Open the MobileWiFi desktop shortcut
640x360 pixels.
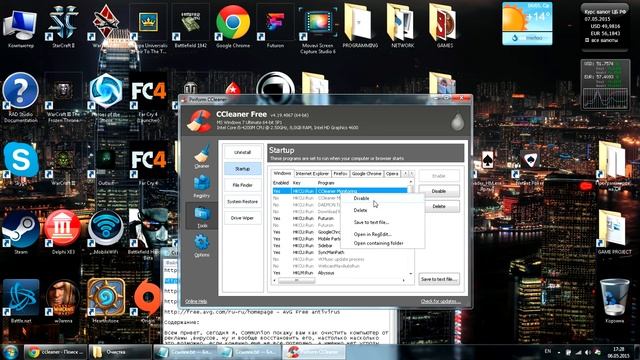106,232
